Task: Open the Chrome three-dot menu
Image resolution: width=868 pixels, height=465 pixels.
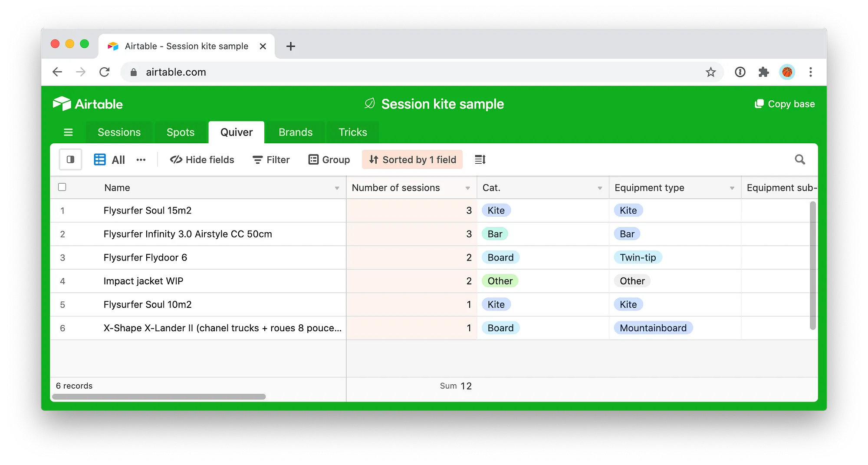Action: (810, 72)
